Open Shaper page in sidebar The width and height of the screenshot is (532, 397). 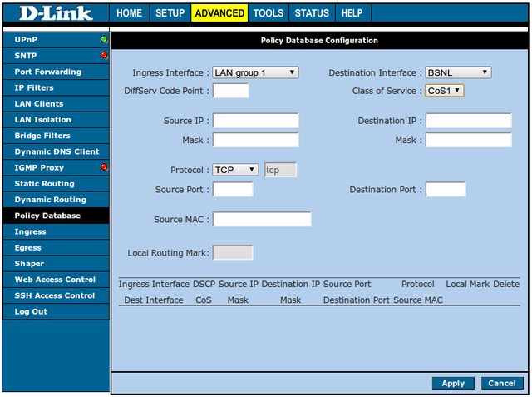56,264
